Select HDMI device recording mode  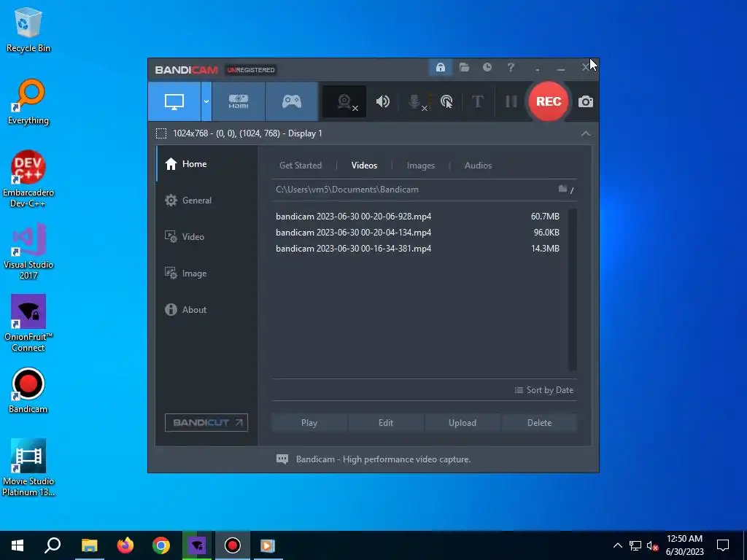(239, 101)
